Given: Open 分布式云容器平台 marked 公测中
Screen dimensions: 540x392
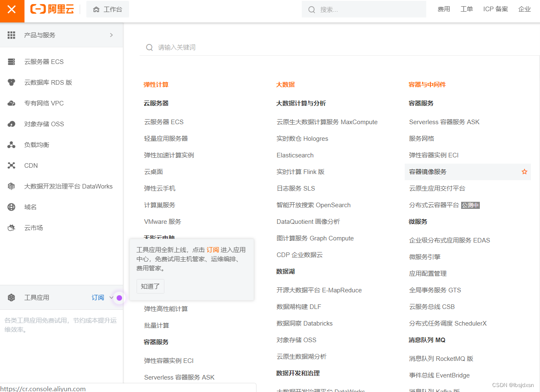Looking at the screenshot, I should pyautogui.click(x=434, y=205).
